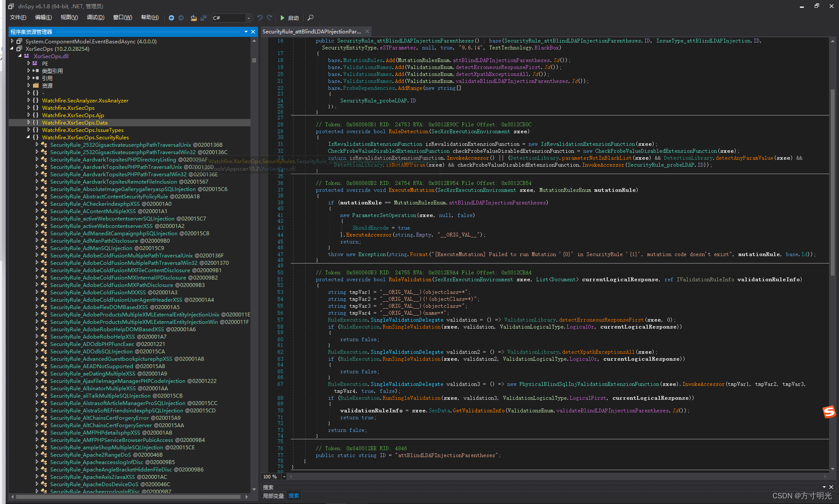839x504 pixels.
Task: Start debugging with 启动 button
Action: tap(290, 18)
